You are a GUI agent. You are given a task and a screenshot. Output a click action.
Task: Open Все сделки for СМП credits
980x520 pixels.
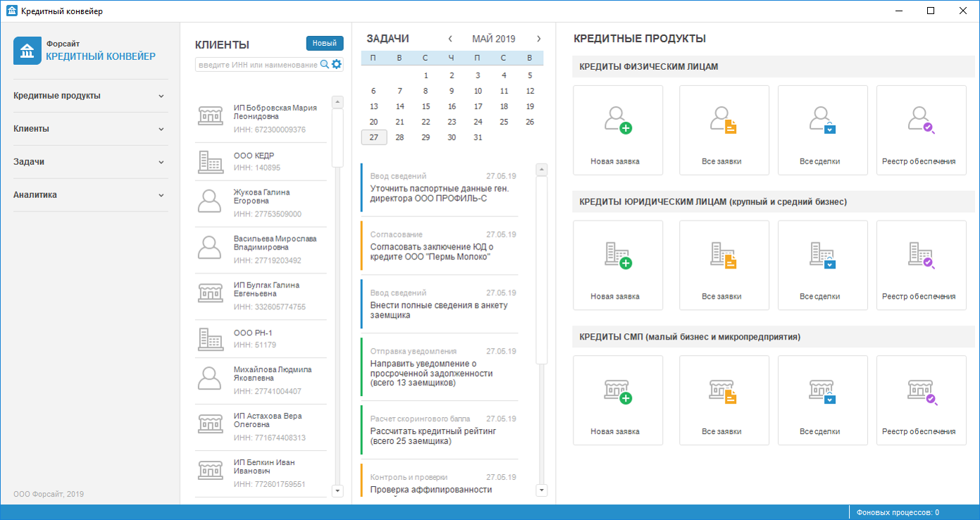pyautogui.click(x=822, y=400)
